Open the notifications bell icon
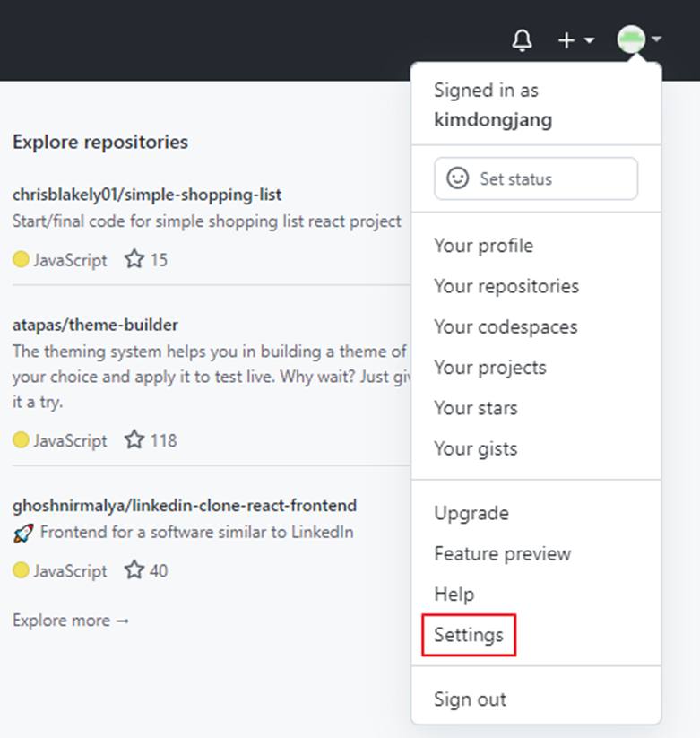Screen dimensions: 700x738 (x=522, y=40)
